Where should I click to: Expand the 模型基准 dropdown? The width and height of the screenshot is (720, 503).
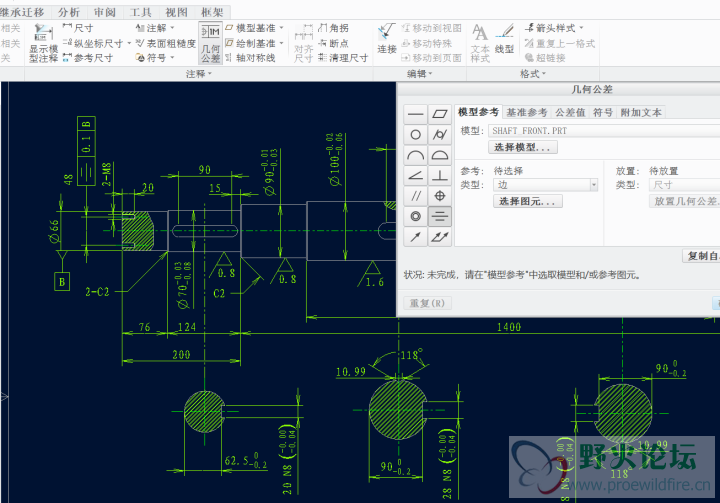[x=281, y=28]
